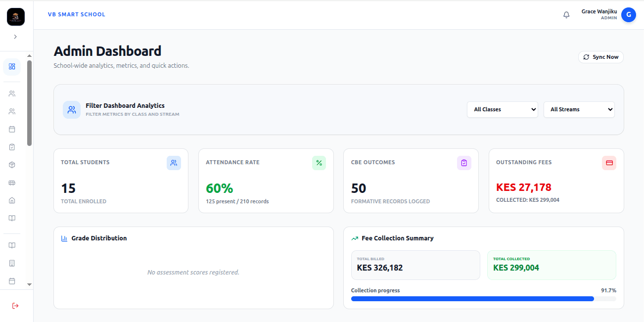
Task: Open the book icon below the house icon
Action: coord(12,218)
